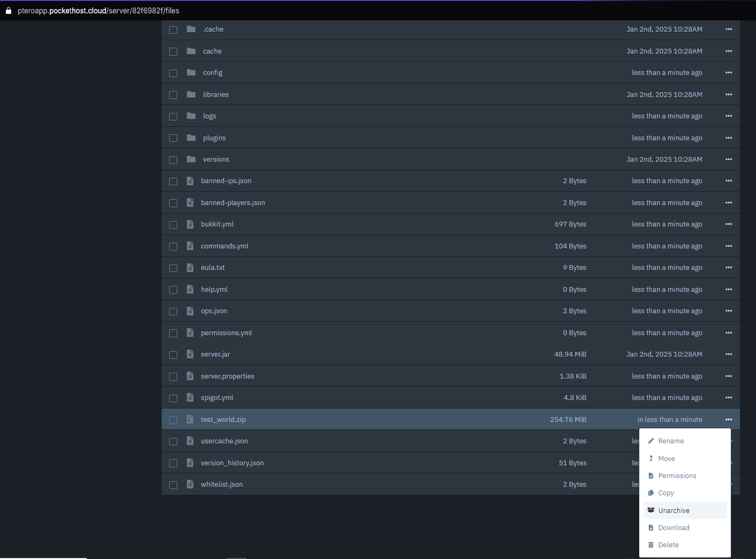
Task: Open the server.properties file link
Action: click(228, 376)
